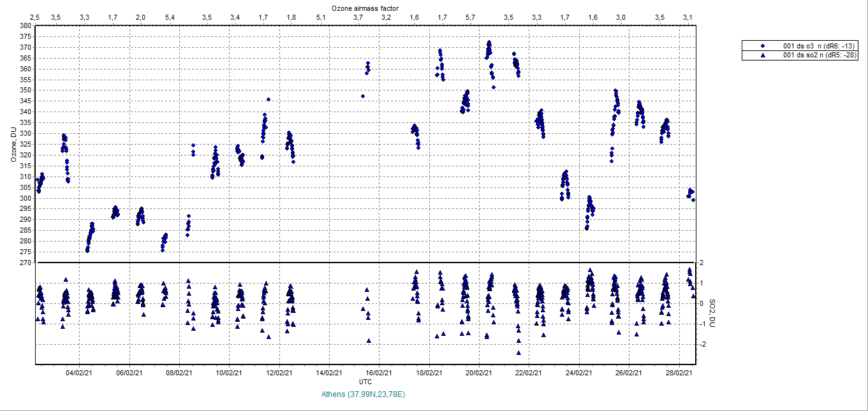Click the 14/02/21 date tick label
Viewport: 868px width, 411px height.
click(x=328, y=373)
